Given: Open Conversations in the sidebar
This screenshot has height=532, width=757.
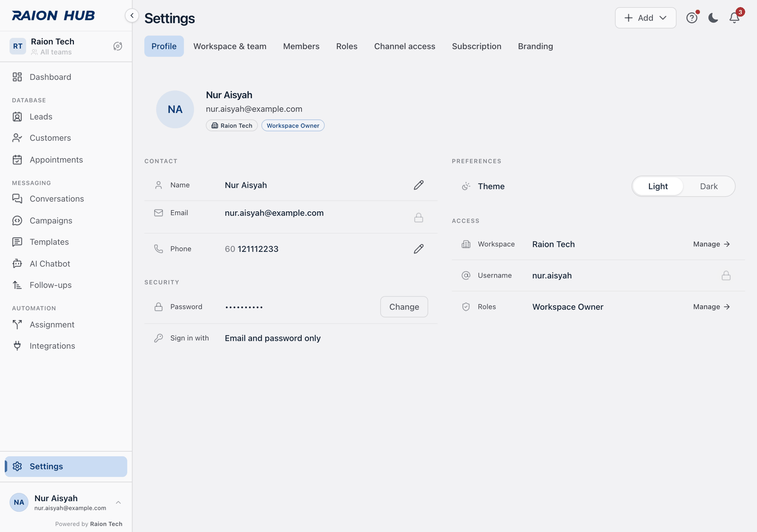Looking at the screenshot, I should point(66,199).
